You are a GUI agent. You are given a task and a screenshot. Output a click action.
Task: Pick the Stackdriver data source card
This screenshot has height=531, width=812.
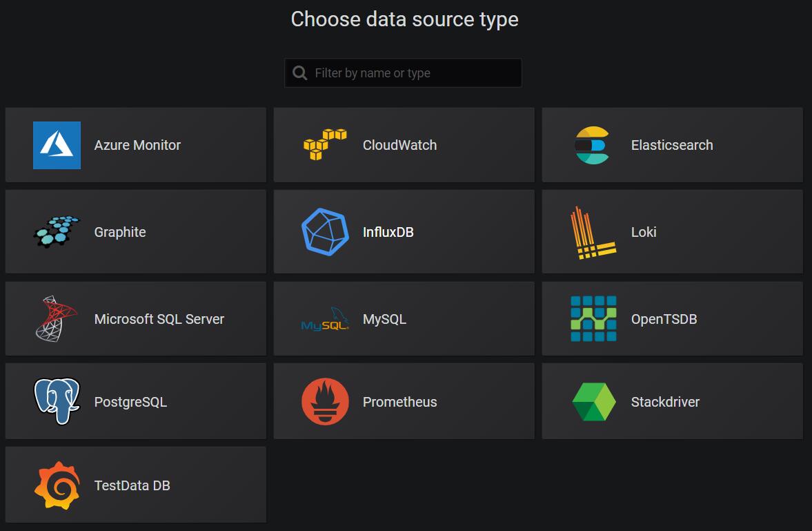tap(672, 400)
